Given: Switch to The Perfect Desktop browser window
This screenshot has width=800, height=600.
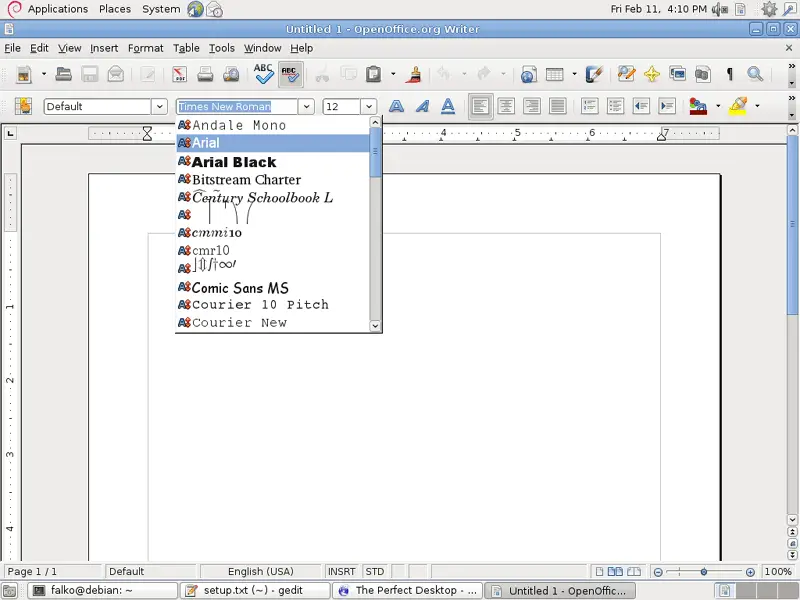Looking at the screenshot, I should (x=407, y=591).
